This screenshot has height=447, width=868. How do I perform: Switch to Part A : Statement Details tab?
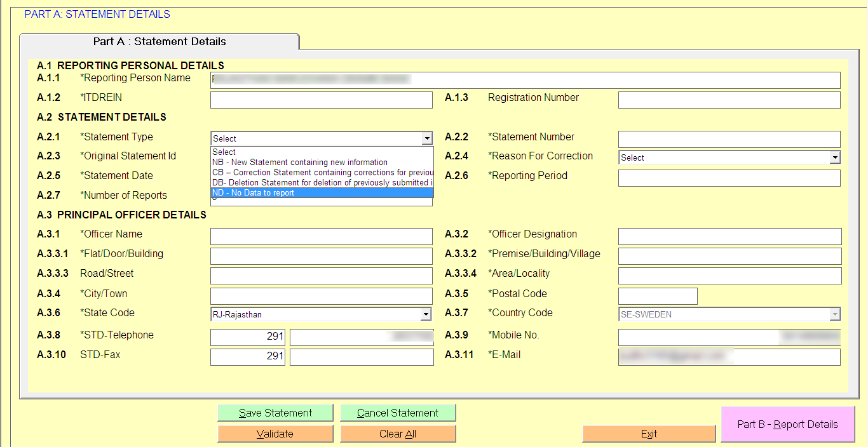tap(159, 41)
